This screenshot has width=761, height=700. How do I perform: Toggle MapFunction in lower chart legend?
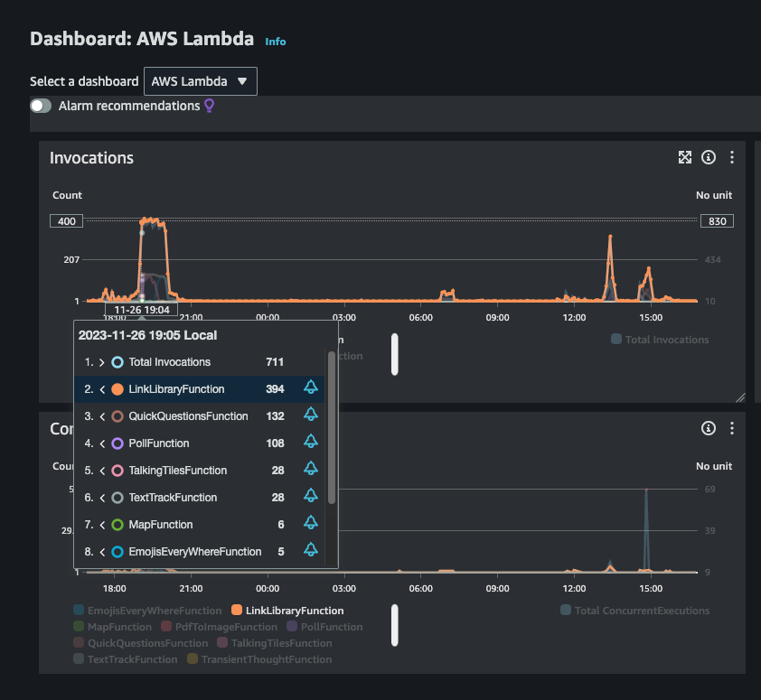(113, 627)
